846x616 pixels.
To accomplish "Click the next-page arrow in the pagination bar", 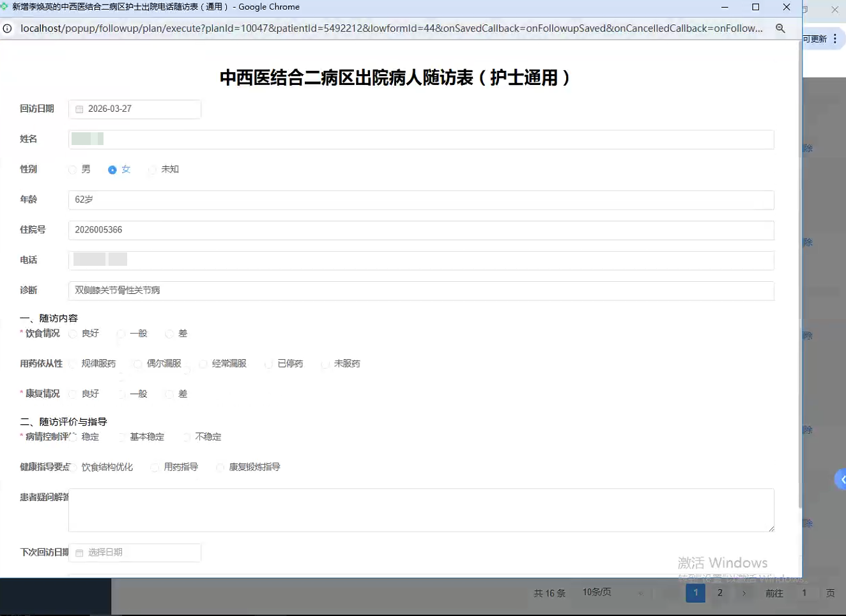I will [744, 593].
